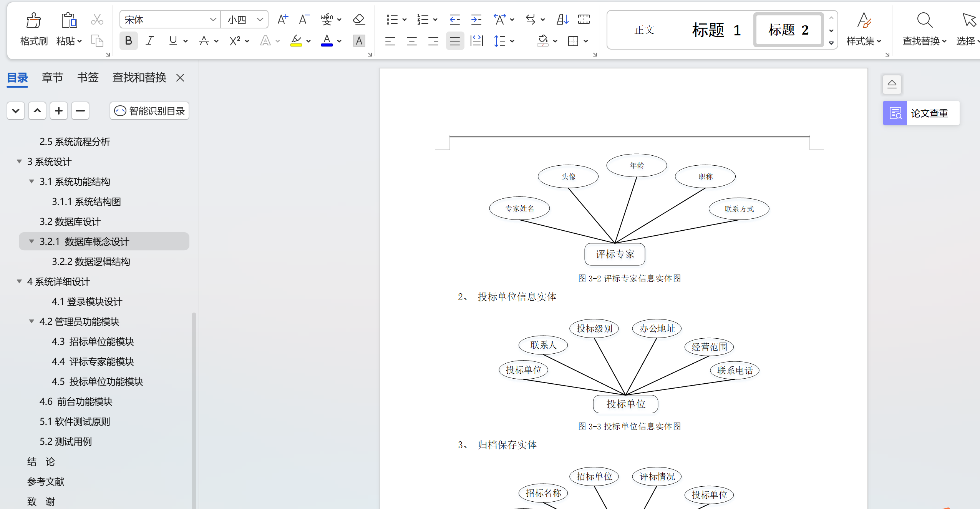Image resolution: width=980 pixels, height=509 pixels.
Task: Click the center align icon
Action: 411,41
